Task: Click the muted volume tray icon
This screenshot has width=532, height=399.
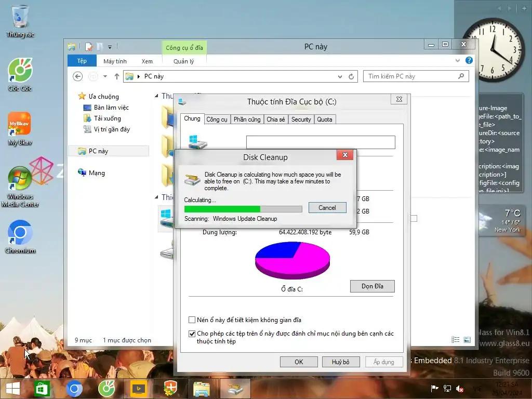Action: coord(460,389)
